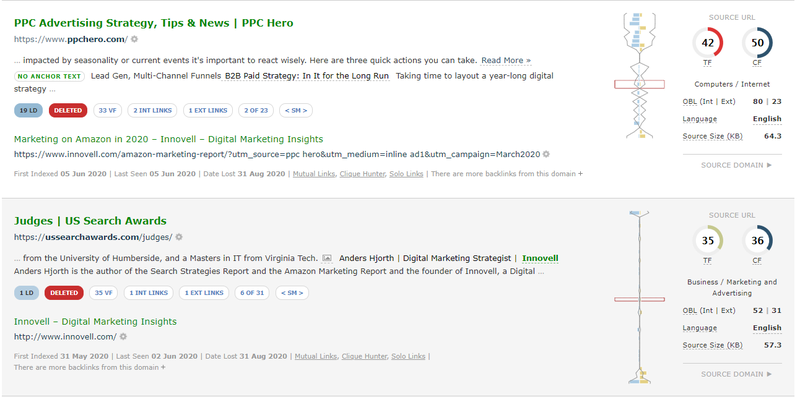Image resolution: width=800 pixels, height=397 pixels.
Task: Click gear icon beside ppchero.com URL
Action: [x=134, y=39]
